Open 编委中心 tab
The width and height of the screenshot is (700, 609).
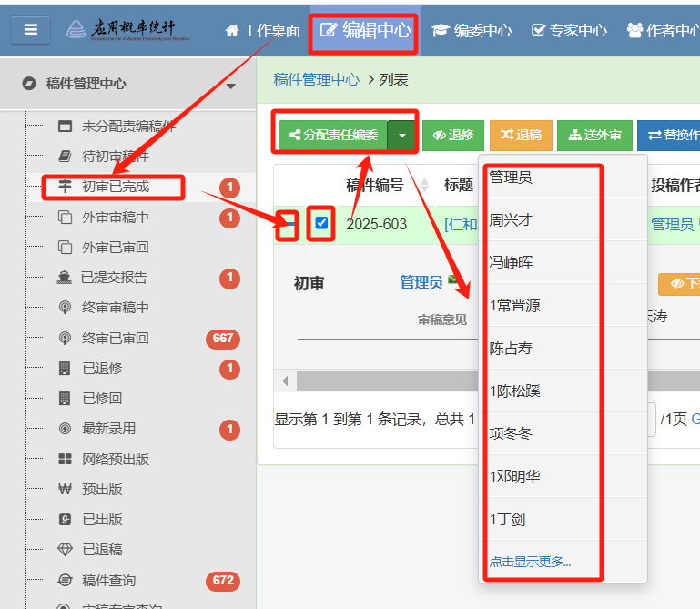tap(472, 30)
